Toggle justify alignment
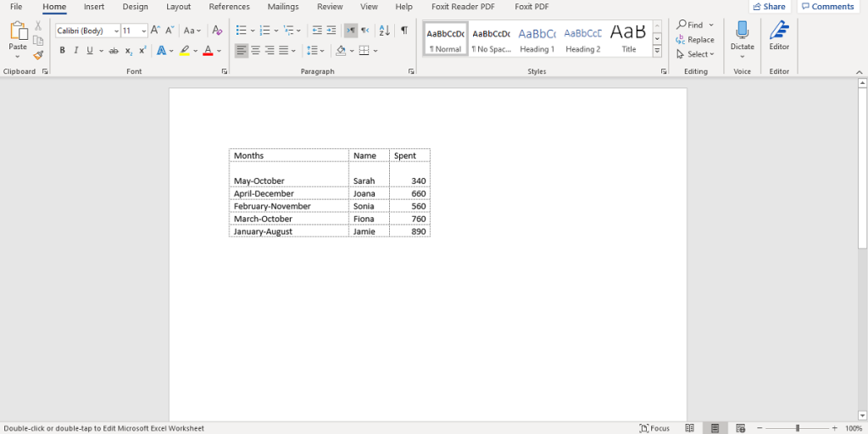 [284, 50]
